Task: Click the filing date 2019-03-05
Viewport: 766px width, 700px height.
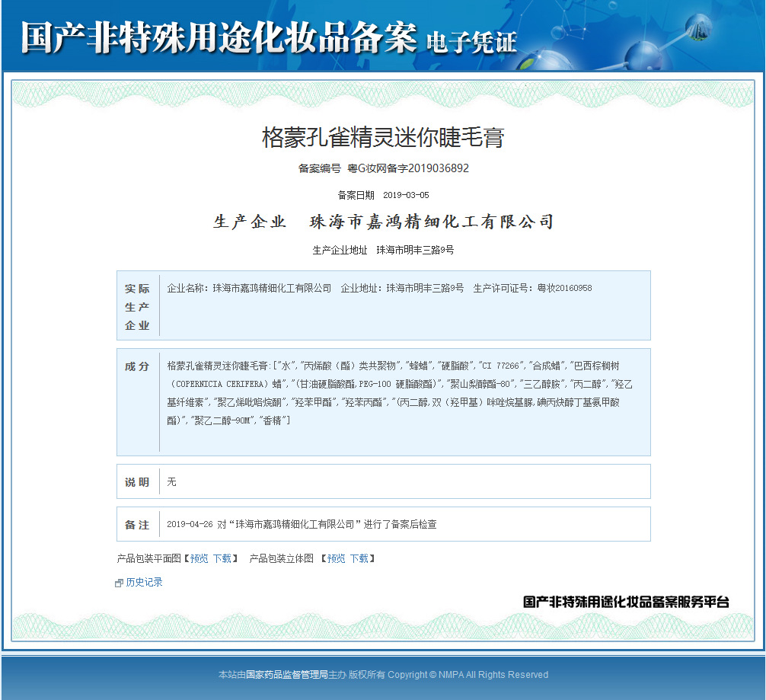Action: coord(406,195)
